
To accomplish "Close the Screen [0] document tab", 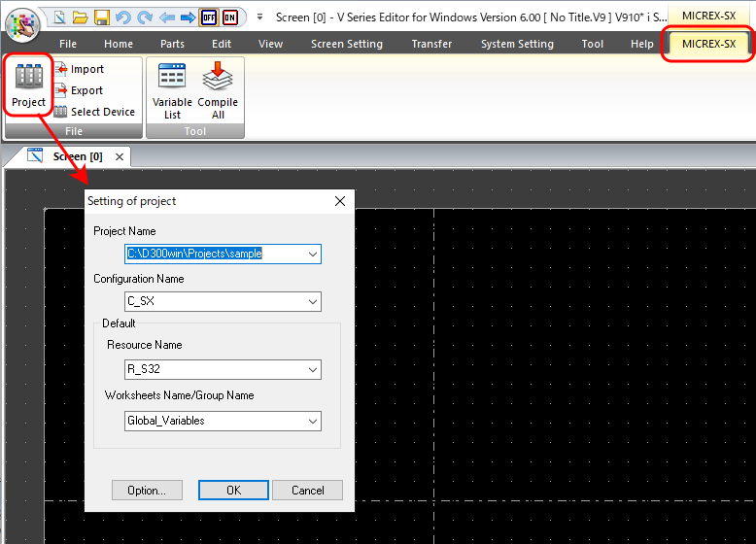I will coord(120,156).
